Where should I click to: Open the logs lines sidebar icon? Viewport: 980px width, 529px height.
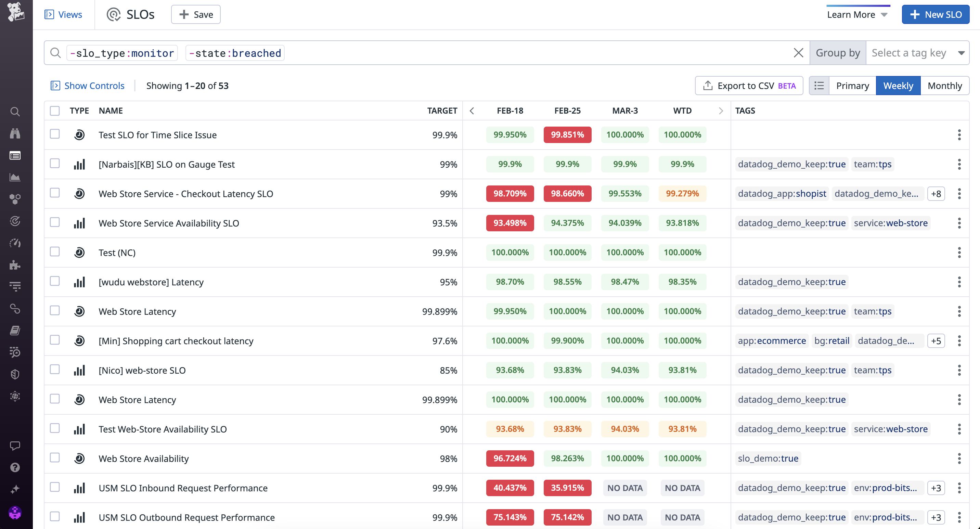(15, 287)
